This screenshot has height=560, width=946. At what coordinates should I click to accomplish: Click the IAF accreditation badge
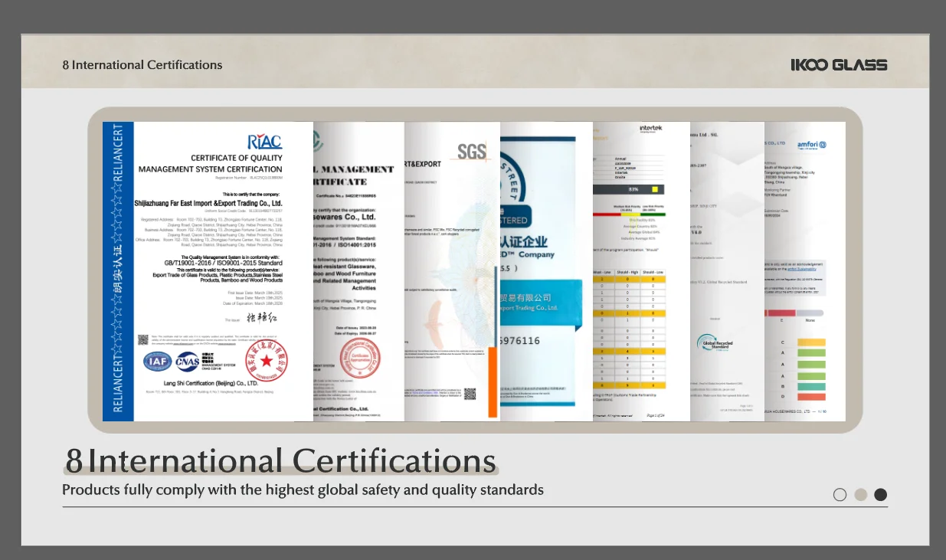157,361
